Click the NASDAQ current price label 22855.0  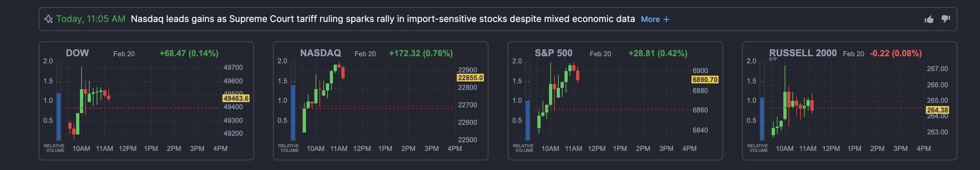[470, 78]
